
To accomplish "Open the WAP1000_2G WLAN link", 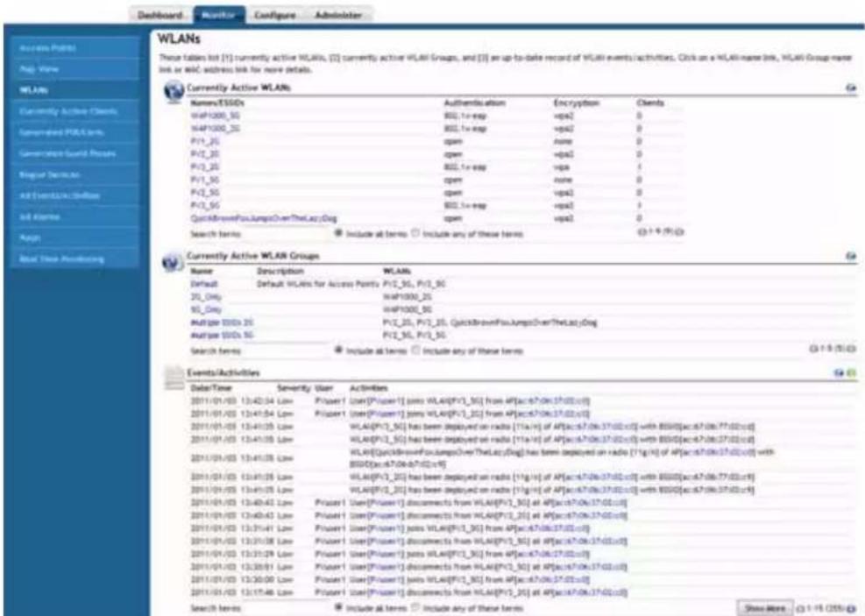I will (215, 129).
